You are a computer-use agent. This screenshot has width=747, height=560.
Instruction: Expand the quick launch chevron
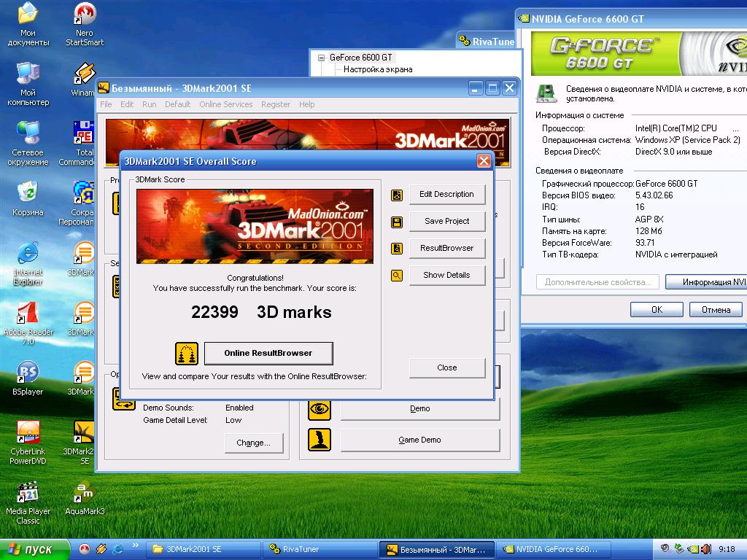pyautogui.click(x=135, y=545)
